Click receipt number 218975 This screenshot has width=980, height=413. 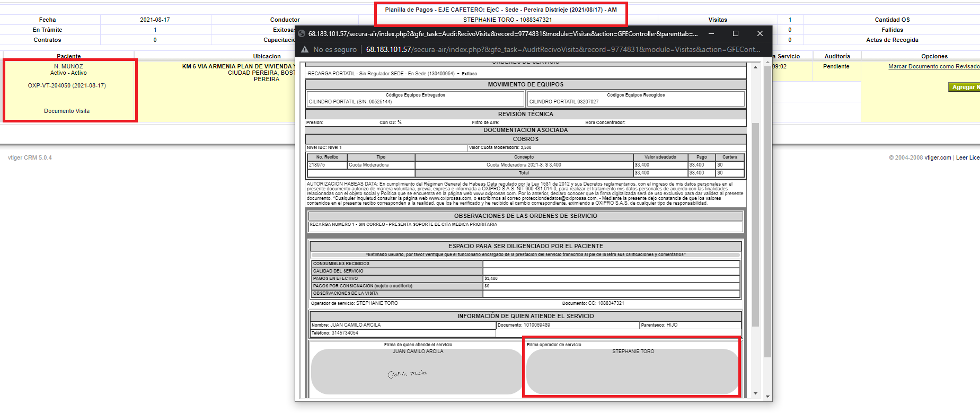(317, 165)
